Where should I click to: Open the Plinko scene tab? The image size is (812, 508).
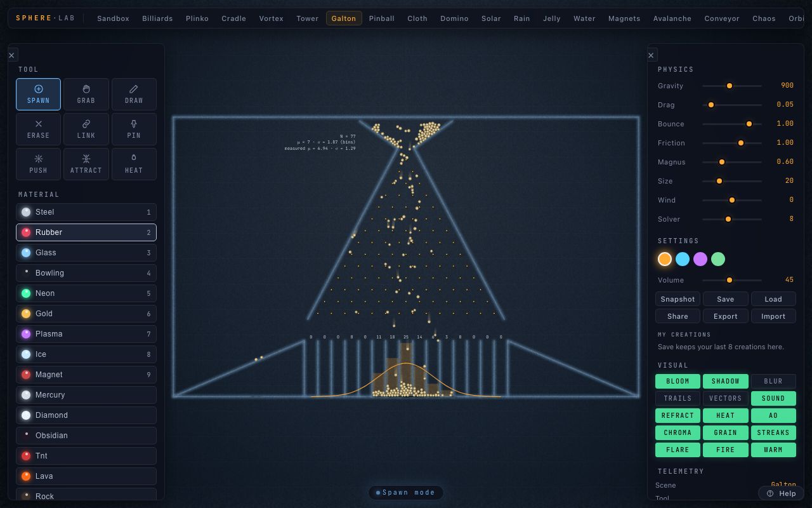coord(197,18)
